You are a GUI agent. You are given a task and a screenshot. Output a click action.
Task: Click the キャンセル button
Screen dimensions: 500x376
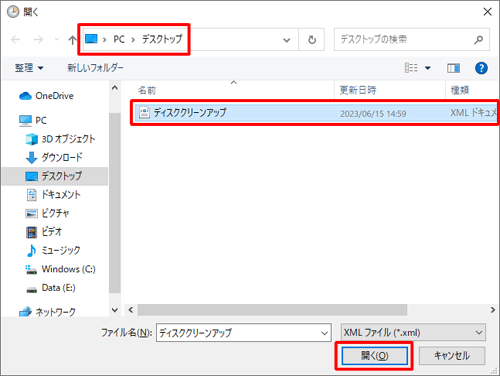(x=452, y=356)
